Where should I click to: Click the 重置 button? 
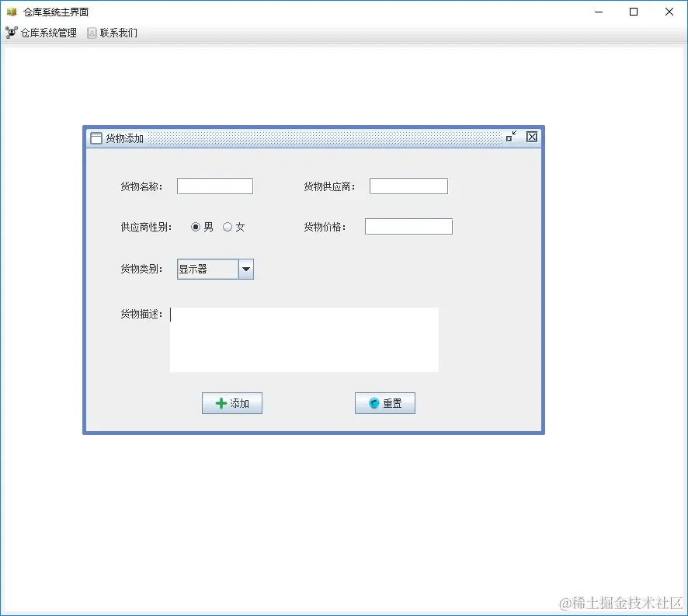pyautogui.click(x=385, y=403)
